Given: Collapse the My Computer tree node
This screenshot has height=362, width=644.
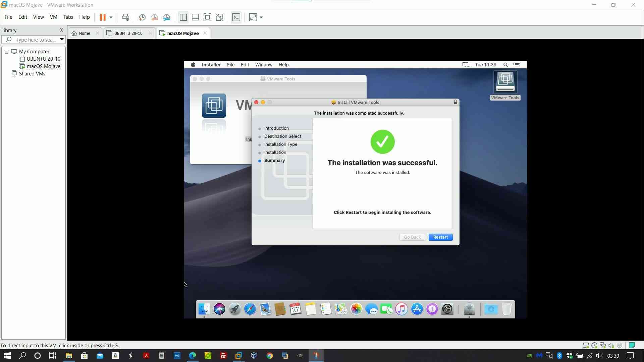Looking at the screenshot, I should (x=6, y=52).
